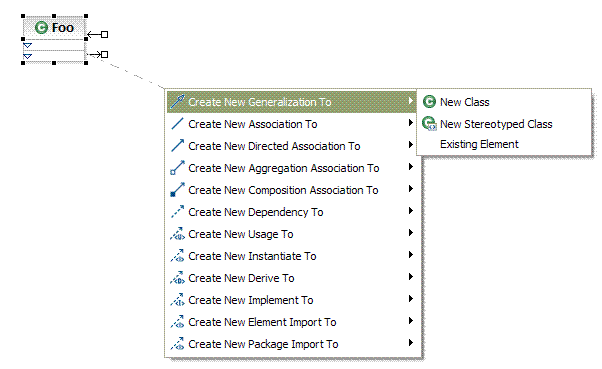Image resolution: width=602 pixels, height=369 pixels.
Task: Click the Dependency dashed arrow icon
Action: [x=177, y=212]
